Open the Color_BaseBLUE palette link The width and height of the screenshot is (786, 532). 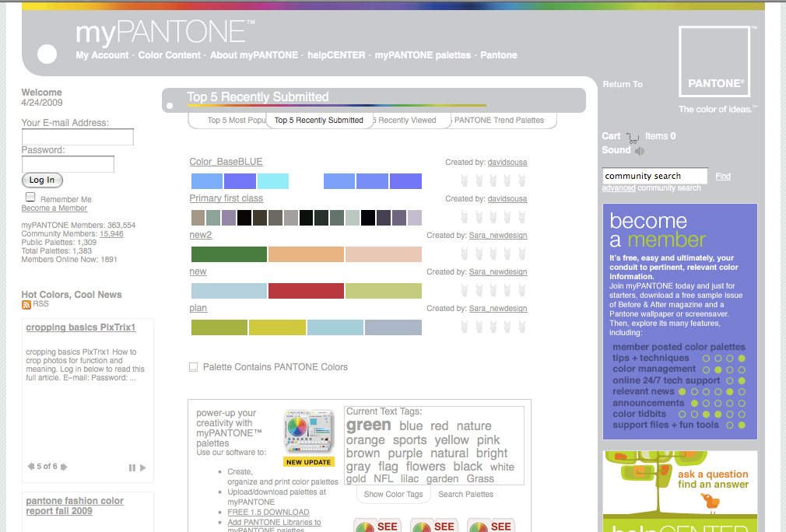point(226,162)
